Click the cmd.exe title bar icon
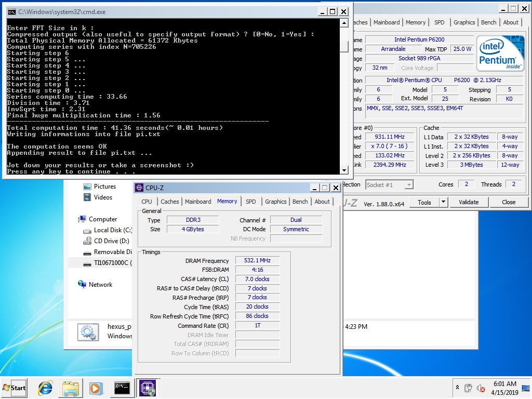Image resolution: width=532 pixels, height=399 pixels. click(x=11, y=12)
